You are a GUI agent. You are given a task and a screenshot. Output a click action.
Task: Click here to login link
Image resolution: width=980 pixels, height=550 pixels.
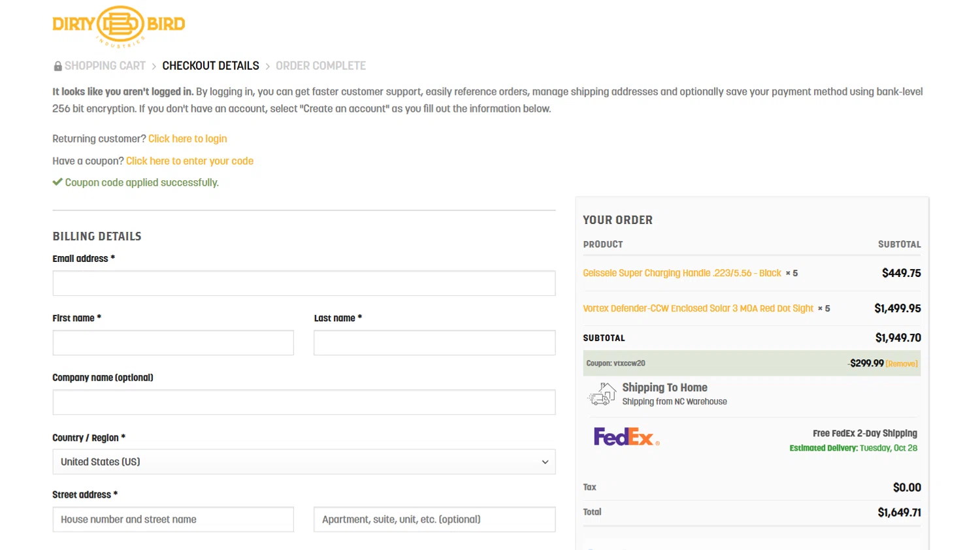pos(188,138)
